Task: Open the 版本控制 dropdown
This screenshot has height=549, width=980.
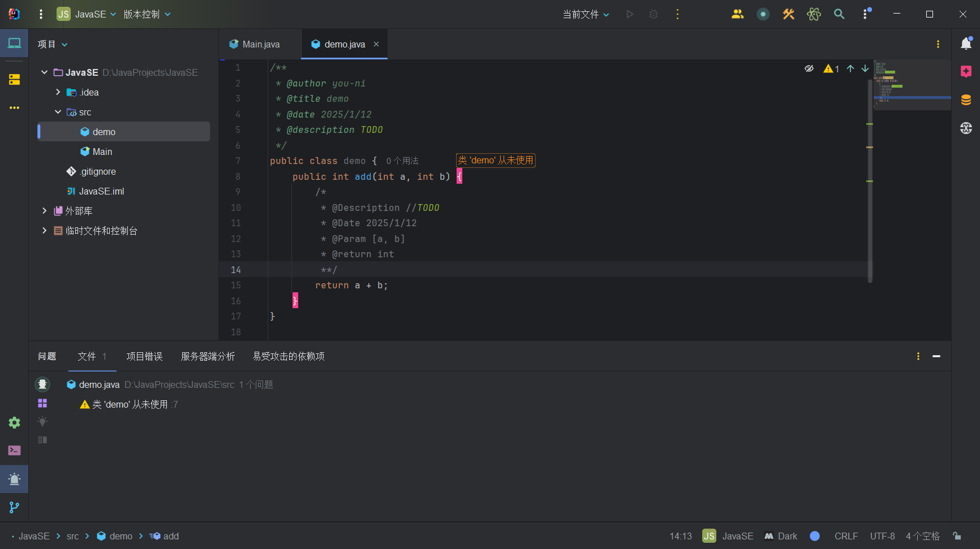Action: (x=147, y=14)
